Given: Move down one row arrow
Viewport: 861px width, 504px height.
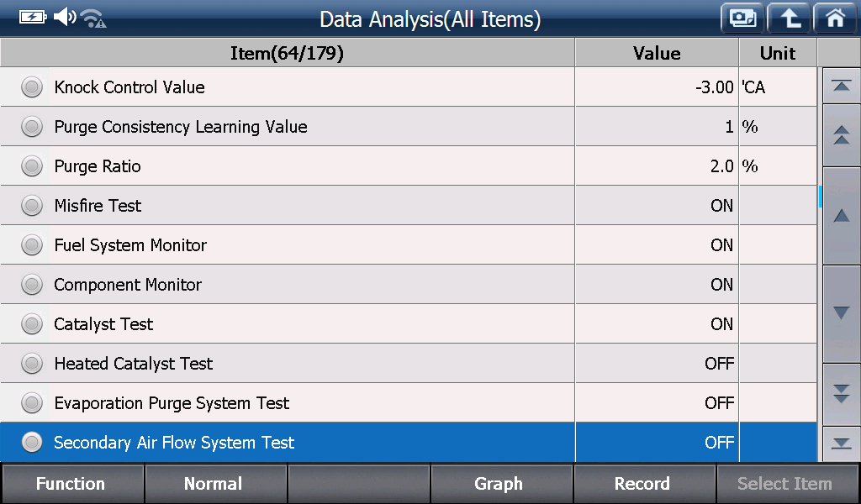Looking at the screenshot, I should click(x=841, y=313).
